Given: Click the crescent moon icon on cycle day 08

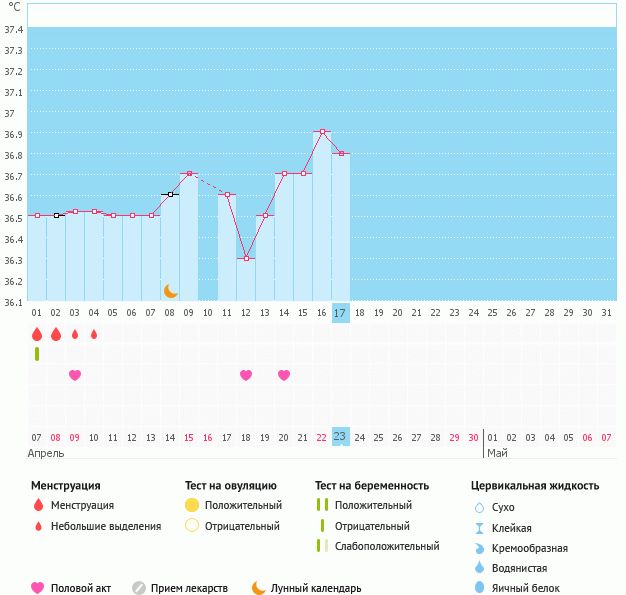Looking at the screenshot, I should click(171, 291).
